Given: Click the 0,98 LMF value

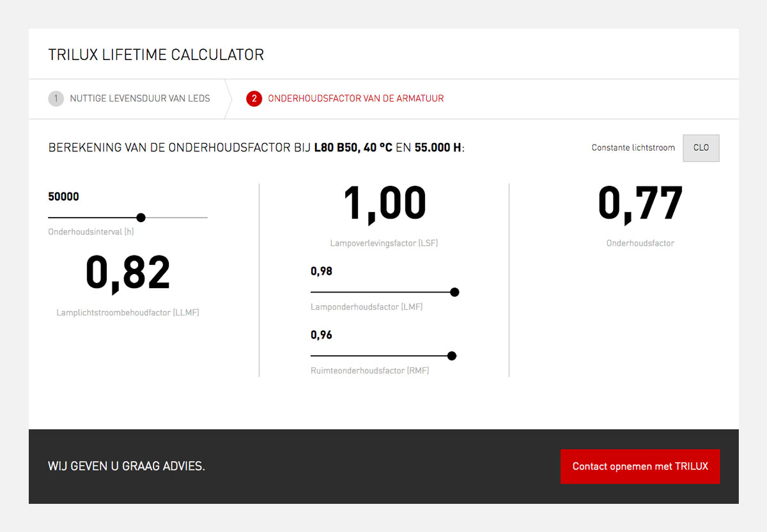Looking at the screenshot, I should (x=322, y=271).
